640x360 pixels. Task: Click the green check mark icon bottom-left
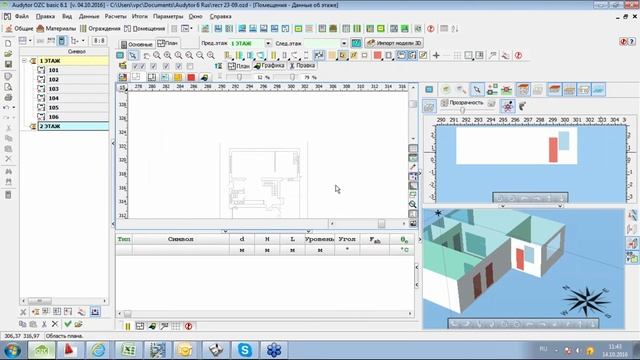point(68,324)
